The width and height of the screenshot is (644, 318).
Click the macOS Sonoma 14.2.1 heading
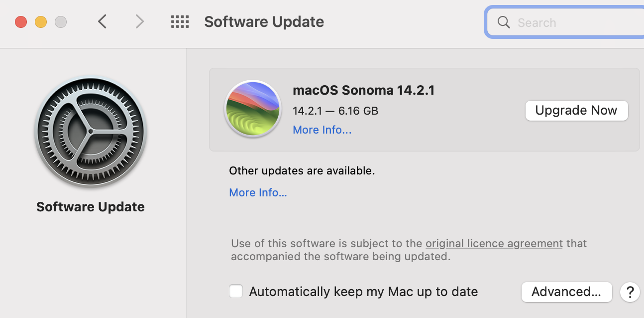363,90
